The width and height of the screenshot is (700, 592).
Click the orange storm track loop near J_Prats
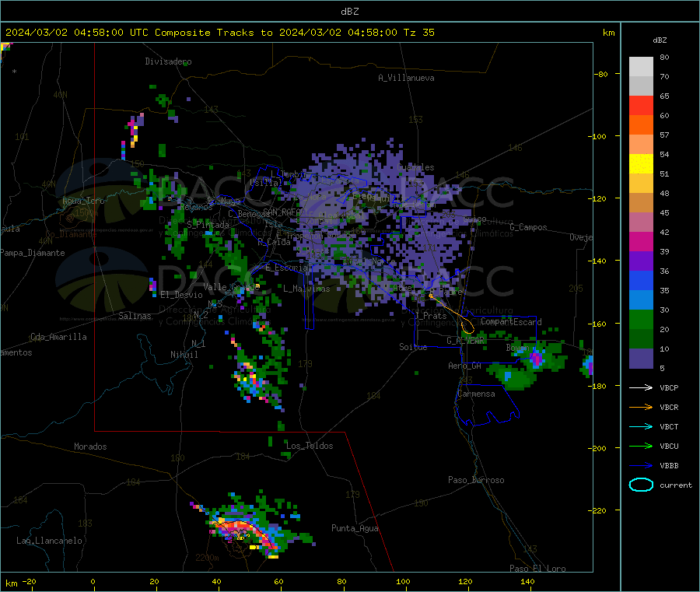[x=467, y=326]
